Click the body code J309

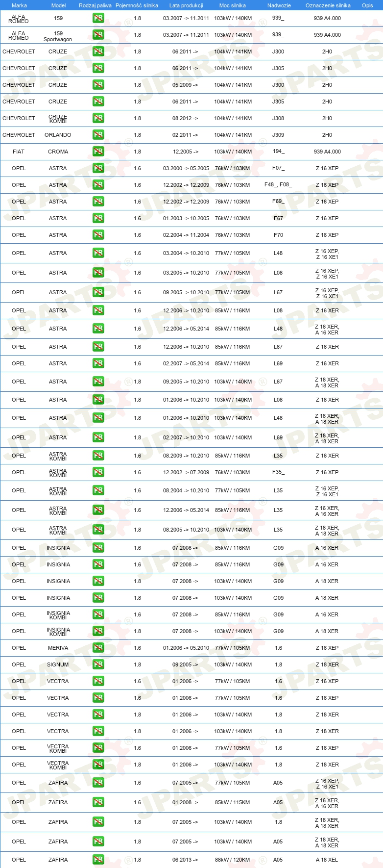[278, 135]
